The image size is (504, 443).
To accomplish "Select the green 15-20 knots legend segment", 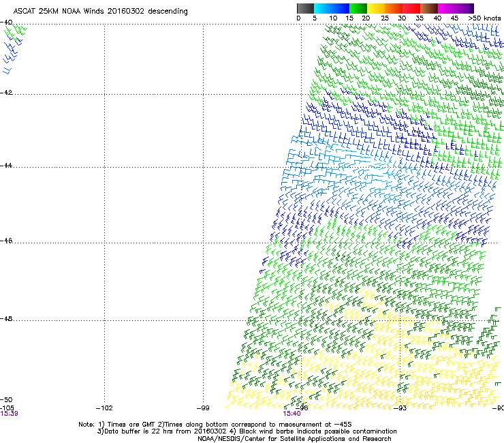I will (x=358, y=8).
